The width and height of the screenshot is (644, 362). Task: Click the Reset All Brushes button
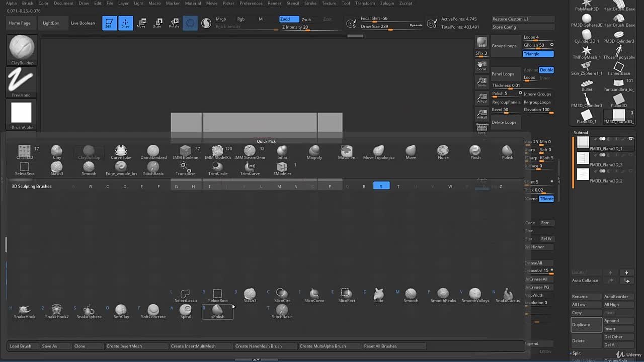[380, 346]
